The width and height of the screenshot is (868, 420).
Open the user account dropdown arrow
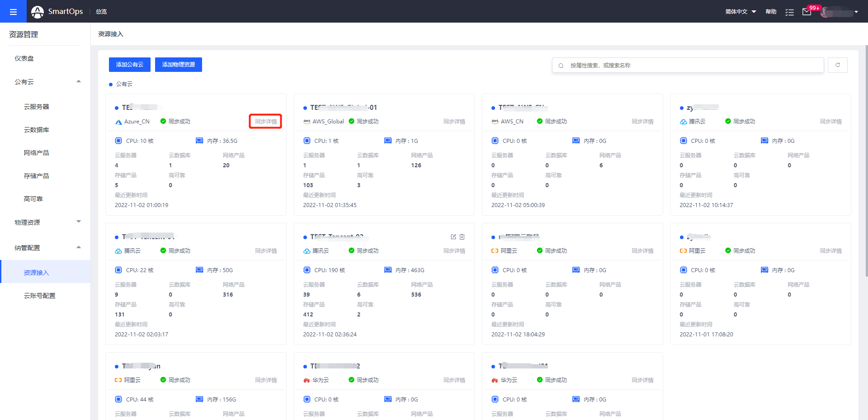856,12
